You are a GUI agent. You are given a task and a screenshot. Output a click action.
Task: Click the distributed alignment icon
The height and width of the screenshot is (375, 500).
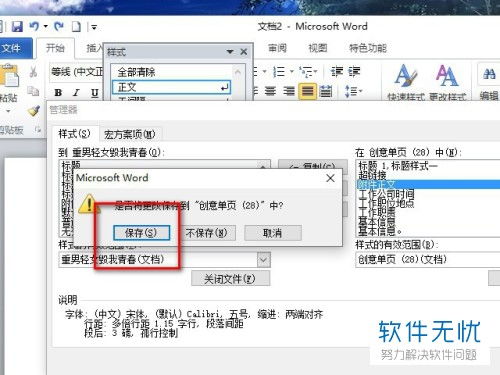coord(326,91)
